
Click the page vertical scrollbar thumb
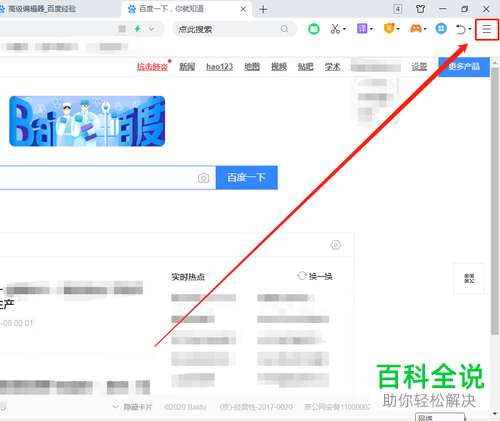tap(494, 201)
